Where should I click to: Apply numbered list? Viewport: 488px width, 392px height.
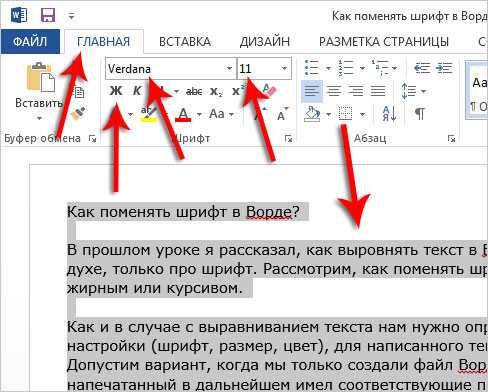(346, 68)
